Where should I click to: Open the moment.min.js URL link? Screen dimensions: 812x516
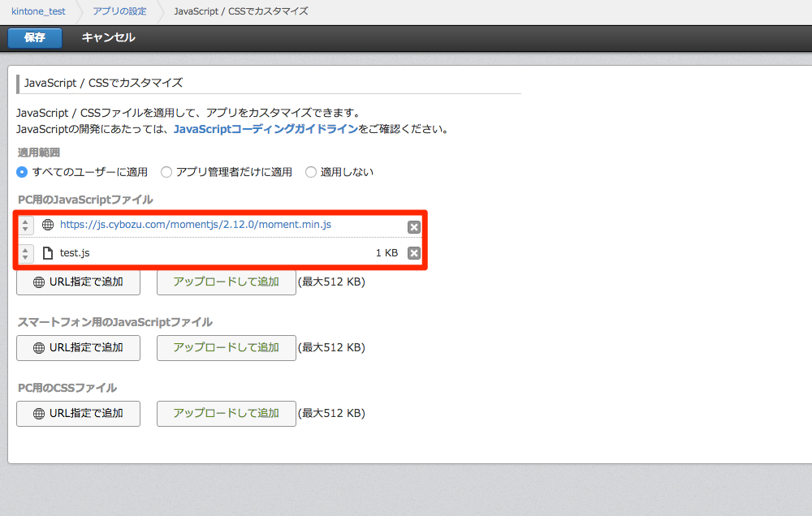click(x=196, y=224)
